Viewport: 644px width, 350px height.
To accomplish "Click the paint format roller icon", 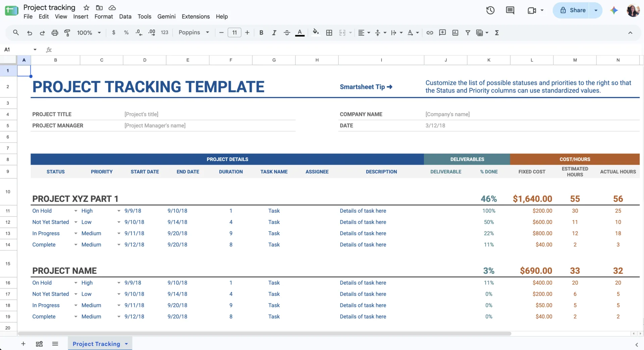I will coord(67,33).
